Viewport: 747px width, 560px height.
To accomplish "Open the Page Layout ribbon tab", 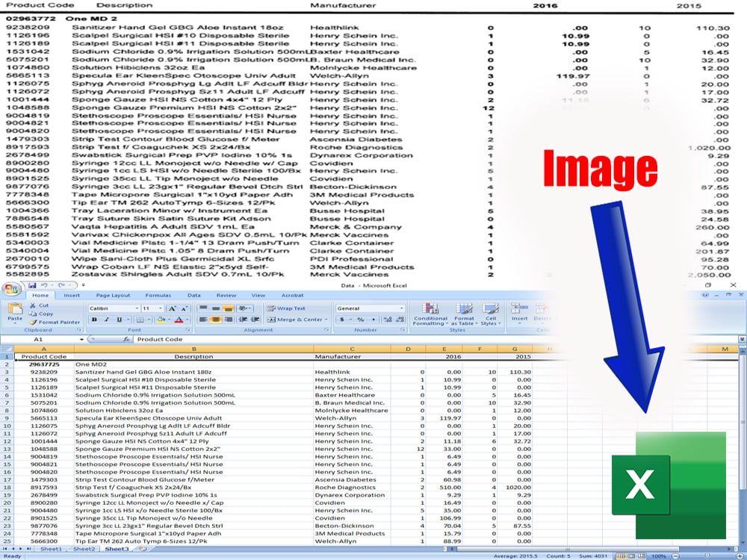I will coord(113,295).
